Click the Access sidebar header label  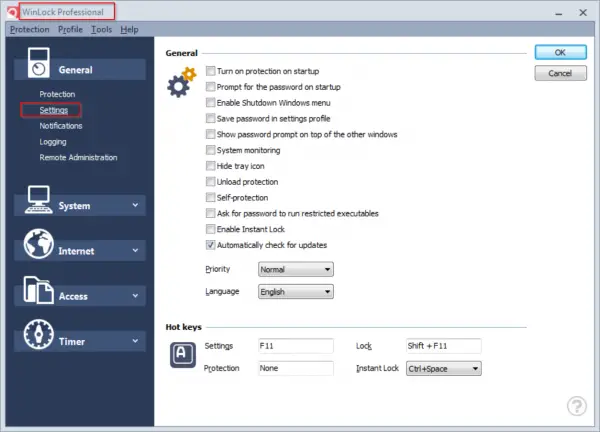point(73,296)
